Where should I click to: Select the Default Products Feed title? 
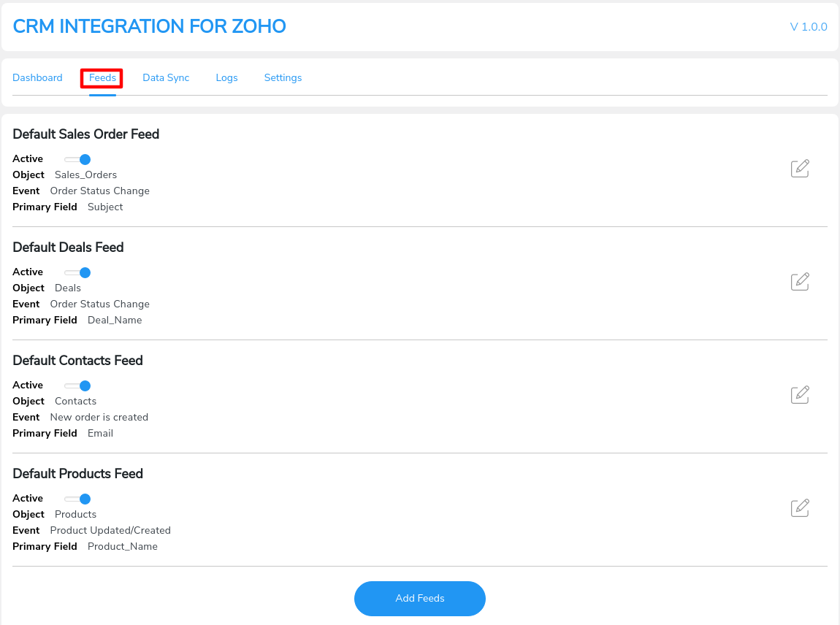tap(77, 473)
